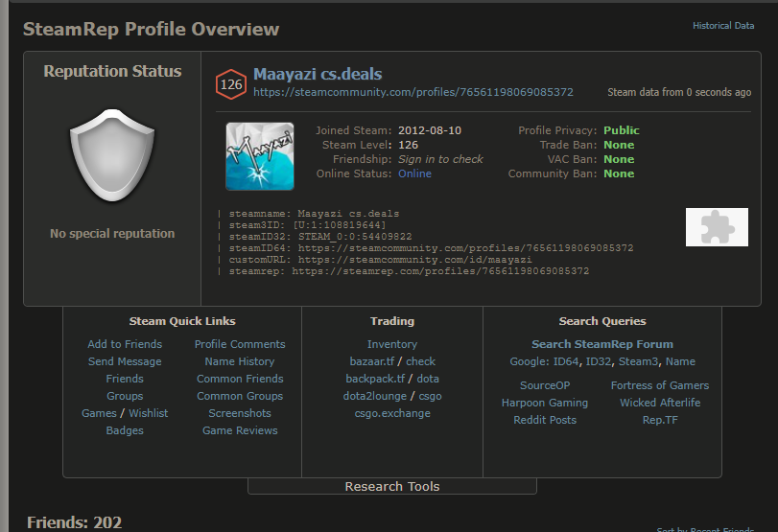Open the Games link
Image resolution: width=778 pixels, height=532 pixels.
(99, 413)
